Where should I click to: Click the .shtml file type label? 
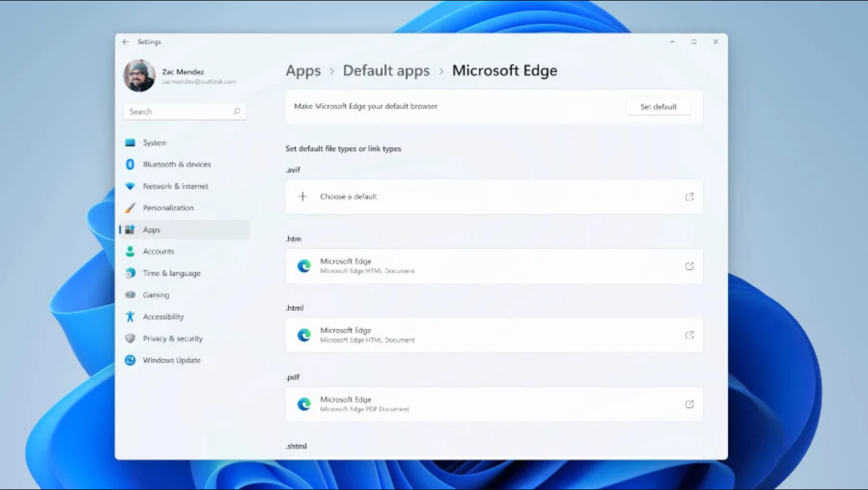coord(296,446)
